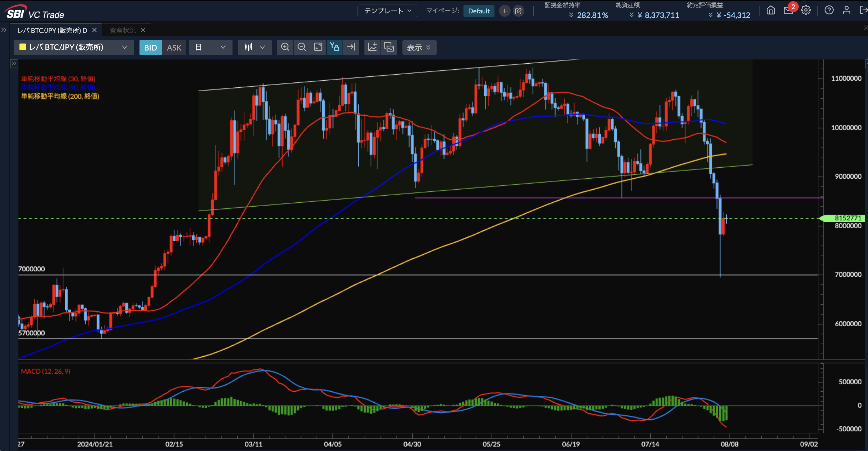Viewport: 868px width, 451px height.
Task: Expand the candlestick chart type dropdown
Action: (255, 47)
